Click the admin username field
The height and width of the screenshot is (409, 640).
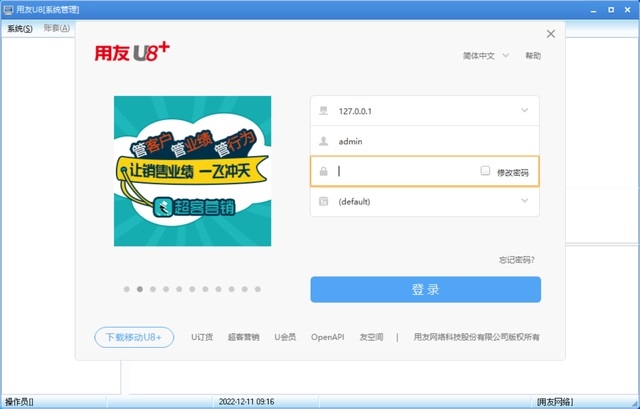[424, 141]
